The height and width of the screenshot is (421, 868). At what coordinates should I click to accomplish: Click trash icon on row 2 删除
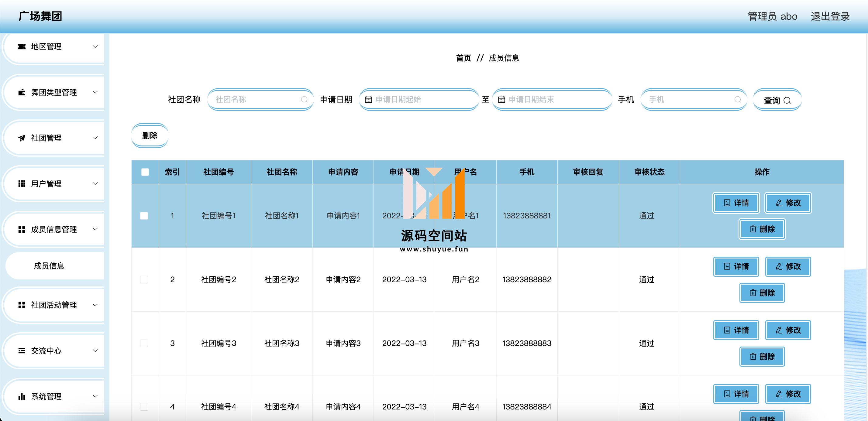click(x=753, y=293)
